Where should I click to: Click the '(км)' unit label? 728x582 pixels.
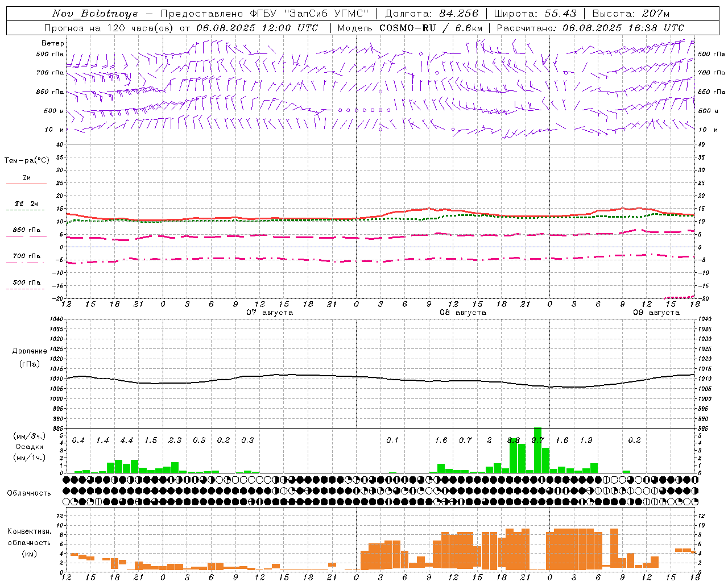click(x=30, y=554)
